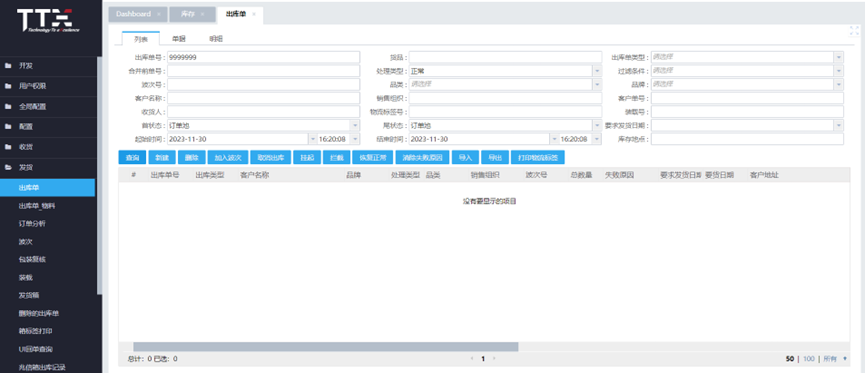Image resolution: width=865 pixels, height=373 pixels.
Task: Open the 品牌 dropdown arrow
Action: [x=839, y=84]
